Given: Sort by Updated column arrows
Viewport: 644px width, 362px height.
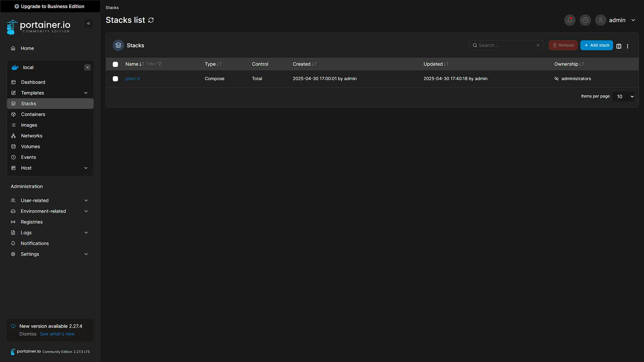Looking at the screenshot, I should coord(446,64).
